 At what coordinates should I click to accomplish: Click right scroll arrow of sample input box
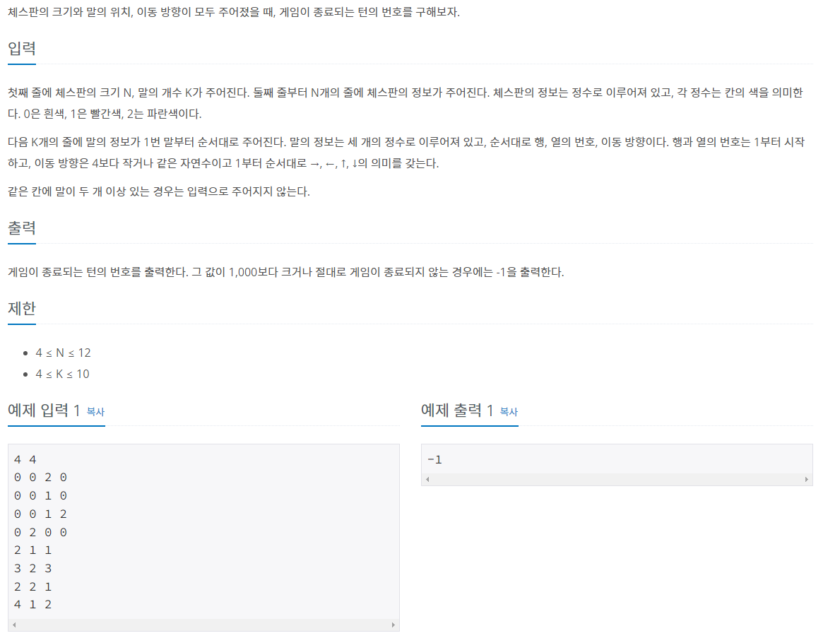pos(394,625)
